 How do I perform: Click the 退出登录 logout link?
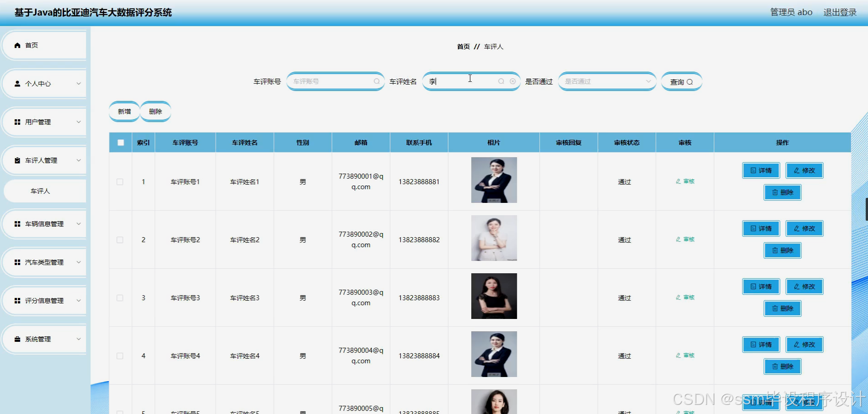click(x=840, y=12)
